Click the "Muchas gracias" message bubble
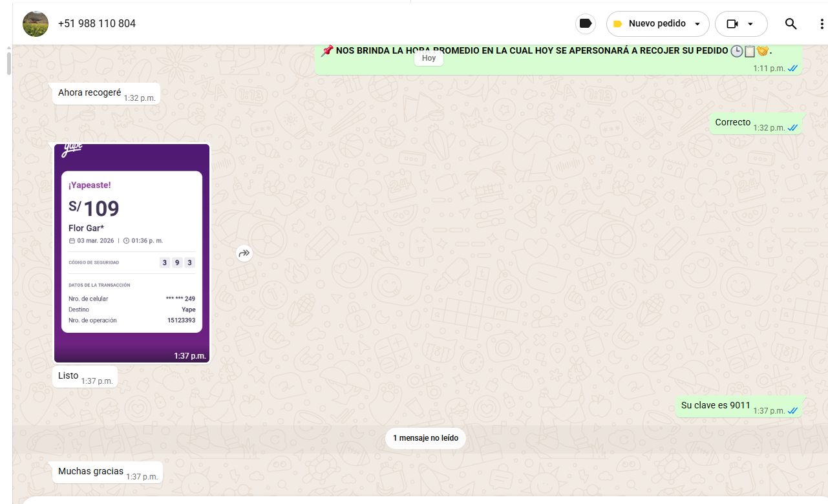 click(91, 472)
